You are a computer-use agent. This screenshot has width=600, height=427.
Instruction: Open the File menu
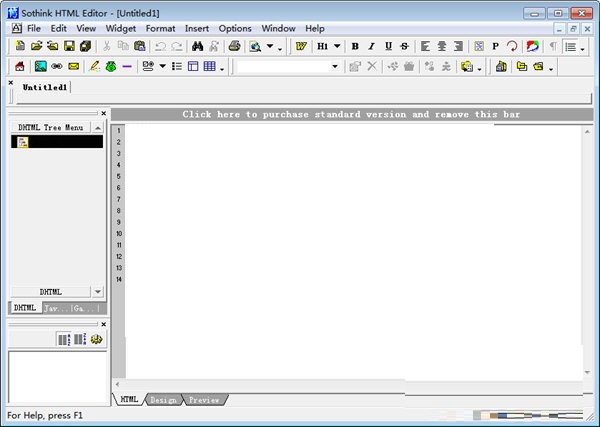tap(34, 29)
